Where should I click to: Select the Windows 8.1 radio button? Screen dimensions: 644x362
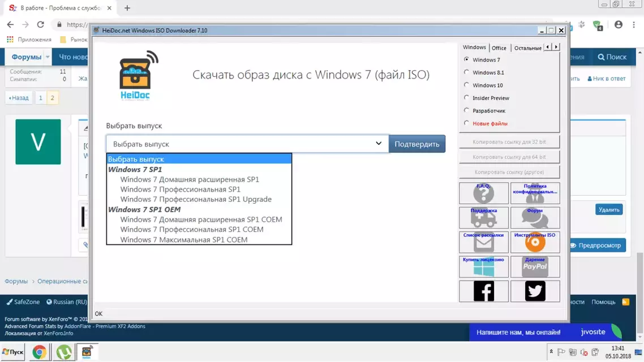(x=466, y=72)
